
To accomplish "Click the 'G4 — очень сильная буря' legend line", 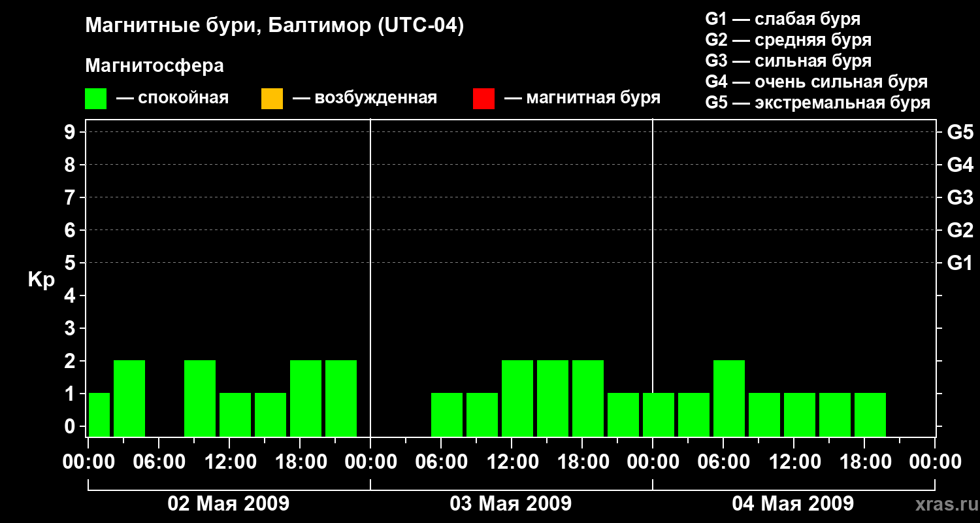I will click(817, 82).
